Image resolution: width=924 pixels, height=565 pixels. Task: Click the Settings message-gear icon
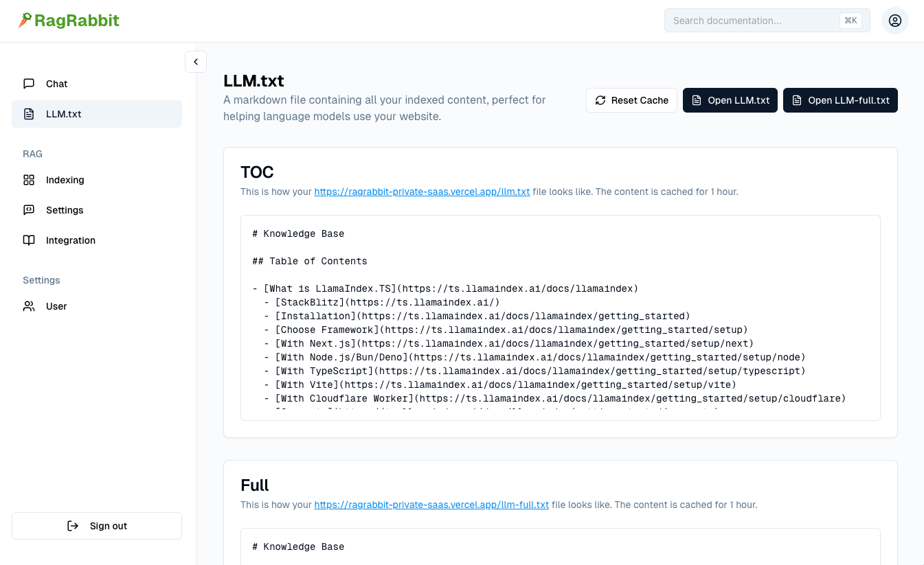[x=29, y=210]
